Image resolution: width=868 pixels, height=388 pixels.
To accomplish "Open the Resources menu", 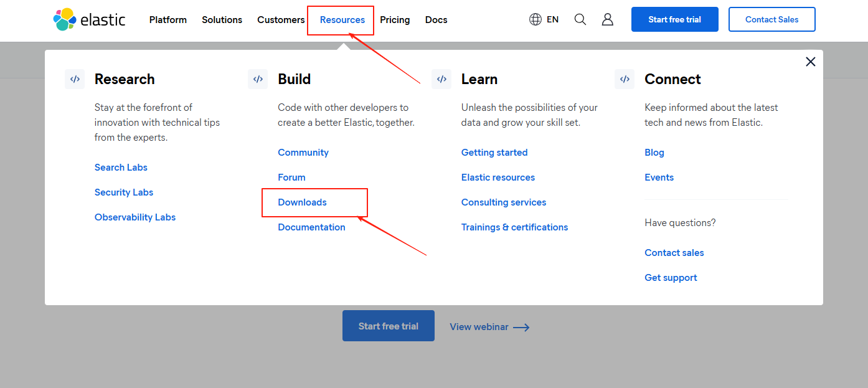I will click(x=342, y=20).
